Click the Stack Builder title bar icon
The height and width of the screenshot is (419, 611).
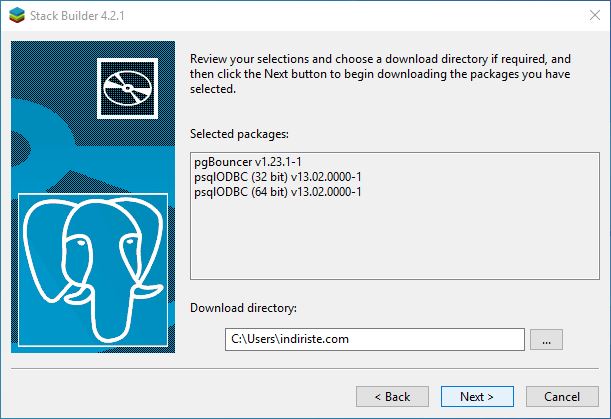[x=17, y=16]
